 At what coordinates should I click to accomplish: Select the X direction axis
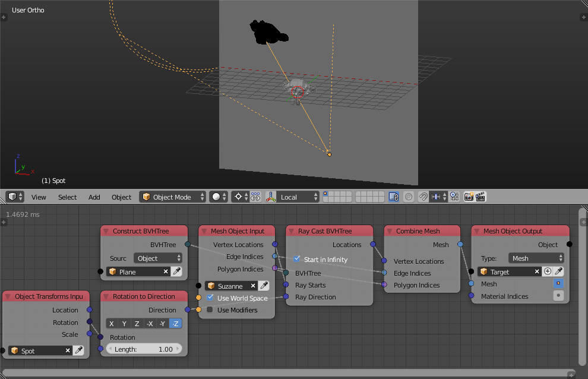pyautogui.click(x=112, y=324)
